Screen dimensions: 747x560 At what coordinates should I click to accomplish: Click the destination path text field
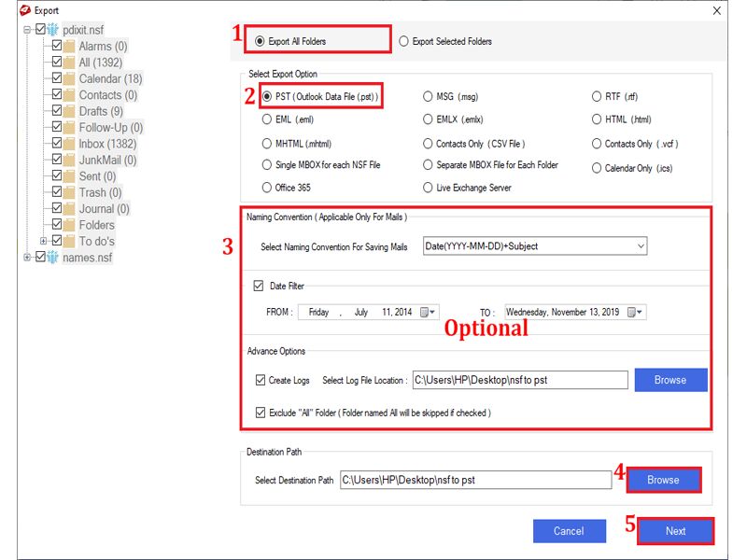pyautogui.click(x=475, y=480)
